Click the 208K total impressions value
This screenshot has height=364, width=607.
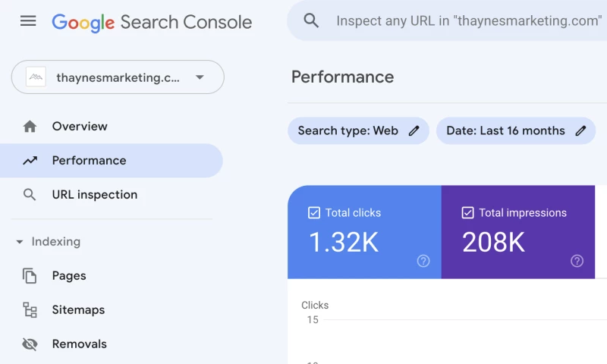point(494,243)
